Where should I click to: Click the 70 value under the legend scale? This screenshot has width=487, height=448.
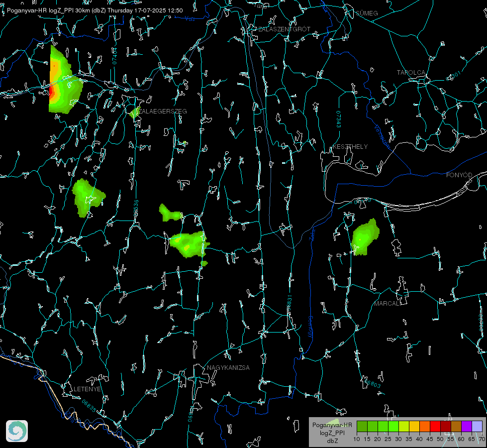[482, 439]
